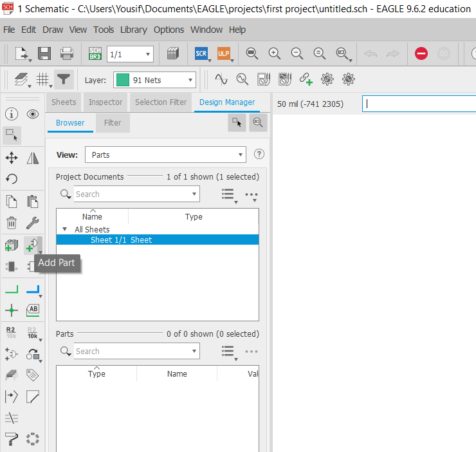Click the command line input field
The width and height of the screenshot is (476, 452).
click(x=419, y=104)
